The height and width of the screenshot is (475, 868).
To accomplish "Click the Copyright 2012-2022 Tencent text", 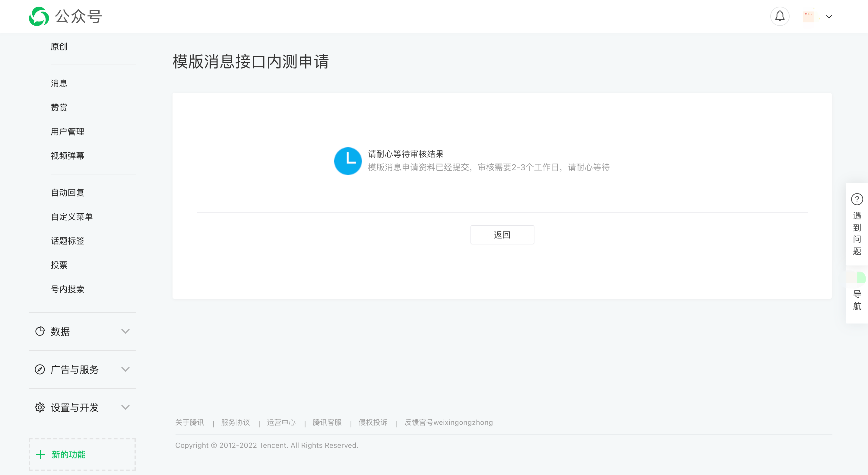I will [x=267, y=445].
